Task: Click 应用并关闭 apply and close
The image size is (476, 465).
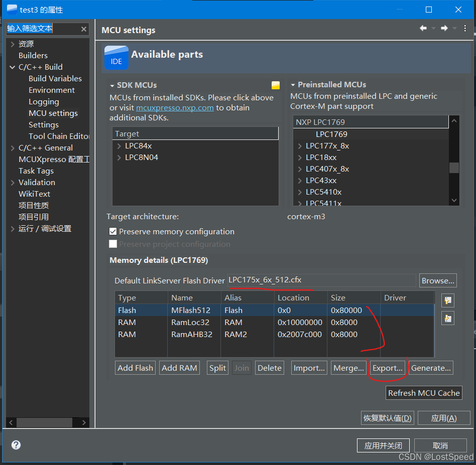Action: pos(383,445)
